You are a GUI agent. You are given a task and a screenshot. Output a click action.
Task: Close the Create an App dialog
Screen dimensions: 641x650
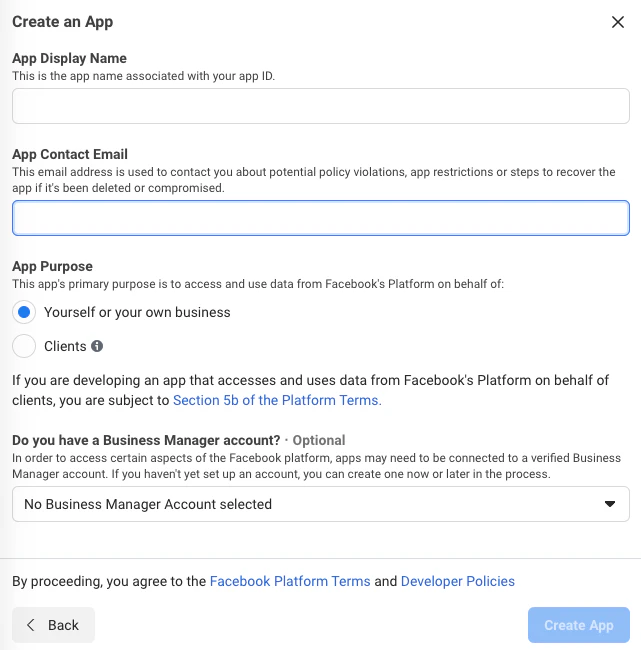617,22
